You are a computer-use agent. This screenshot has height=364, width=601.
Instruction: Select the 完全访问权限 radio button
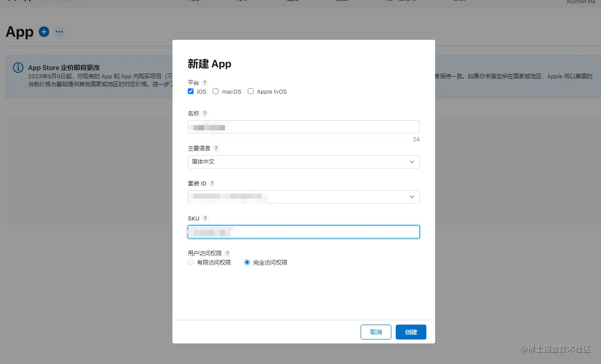pos(247,262)
